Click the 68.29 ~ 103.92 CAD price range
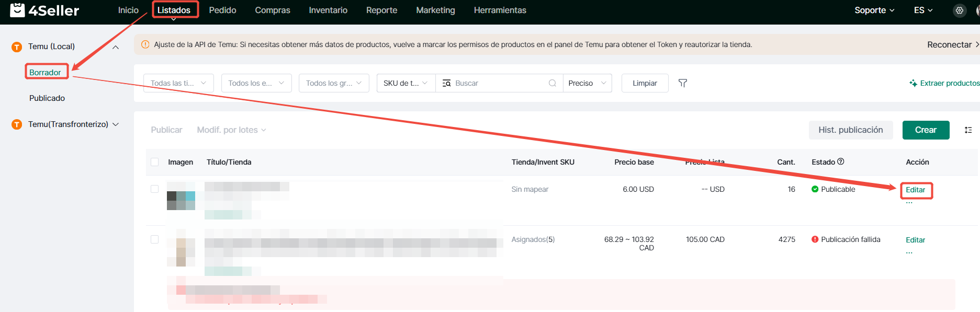The height and width of the screenshot is (312, 980). tap(629, 244)
